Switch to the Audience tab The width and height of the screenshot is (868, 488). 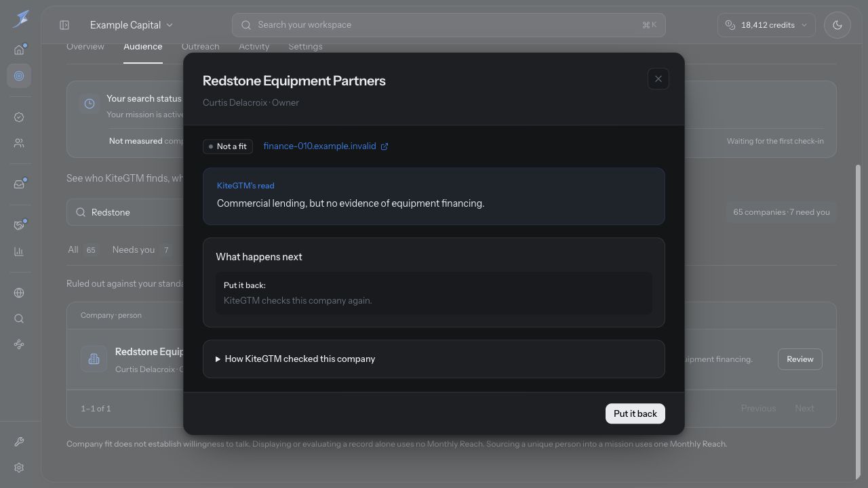pyautogui.click(x=143, y=47)
